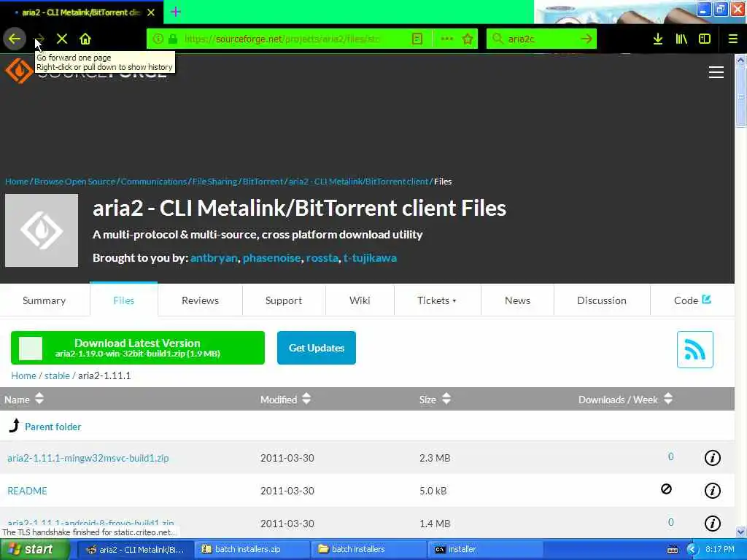View info icon for mingw32msvc zip row
The image size is (747, 560).
(712, 458)
